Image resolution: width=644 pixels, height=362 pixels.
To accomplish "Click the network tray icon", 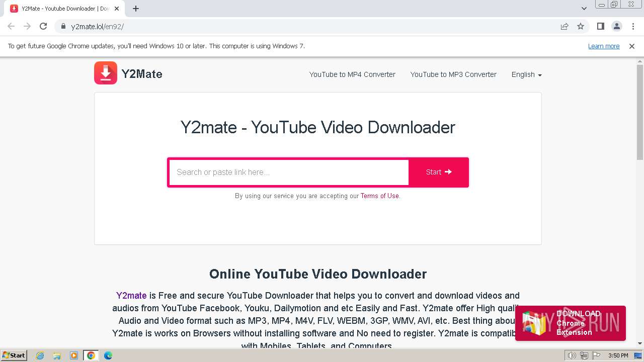I will point(584,355).
